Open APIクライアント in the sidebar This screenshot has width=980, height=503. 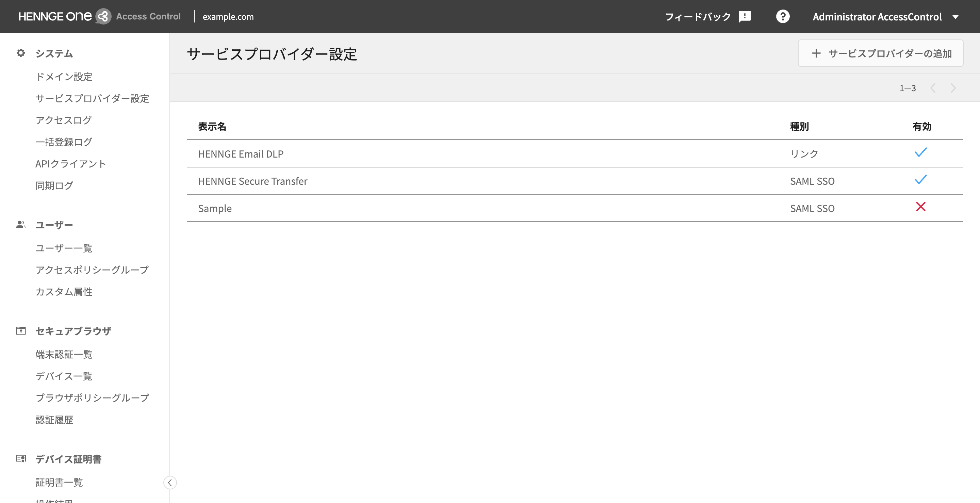pos(71,164)
